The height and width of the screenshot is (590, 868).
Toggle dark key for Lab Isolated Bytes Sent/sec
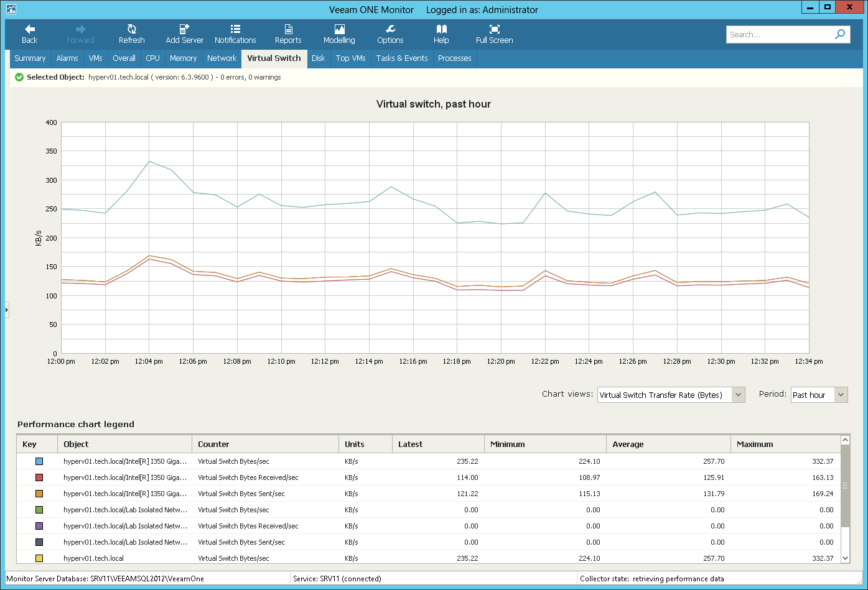click(x=39, y=542)
